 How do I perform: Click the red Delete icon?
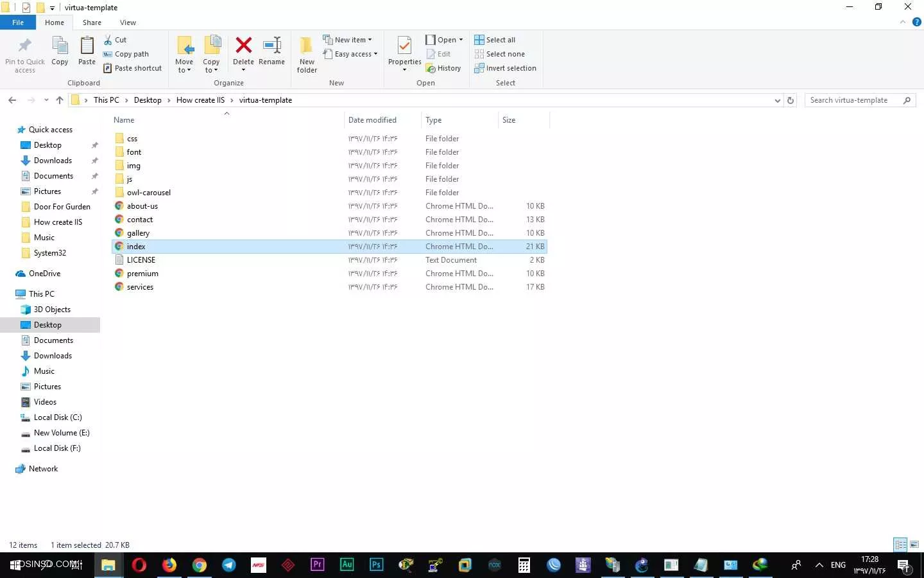pos(243,45)
